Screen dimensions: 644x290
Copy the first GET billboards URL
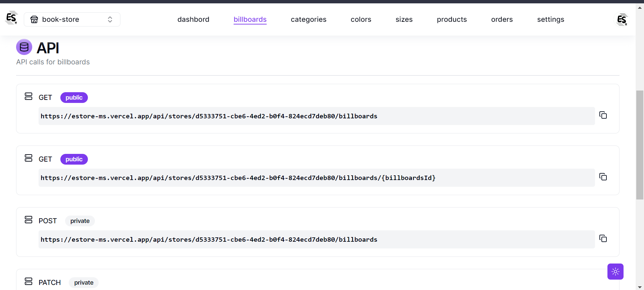(x=603, y=115)
